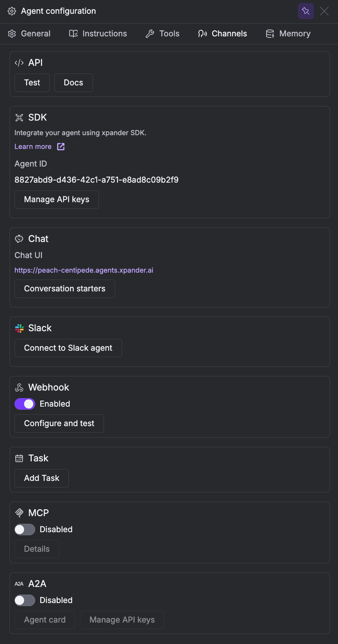Click the paperclip icon next to MCP
This screenshot has width=338, height=644.
pos(19,513)
